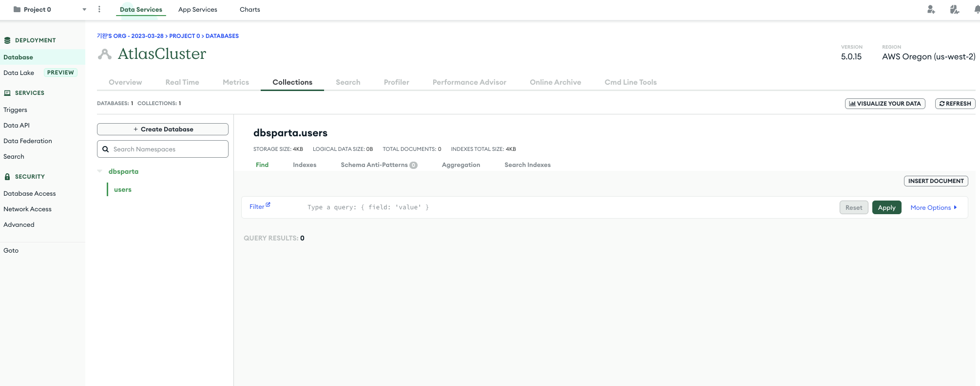Viewport: 980px width, 386px height.
Task: Click the AtlasCluster title
Action: (162, 54)
